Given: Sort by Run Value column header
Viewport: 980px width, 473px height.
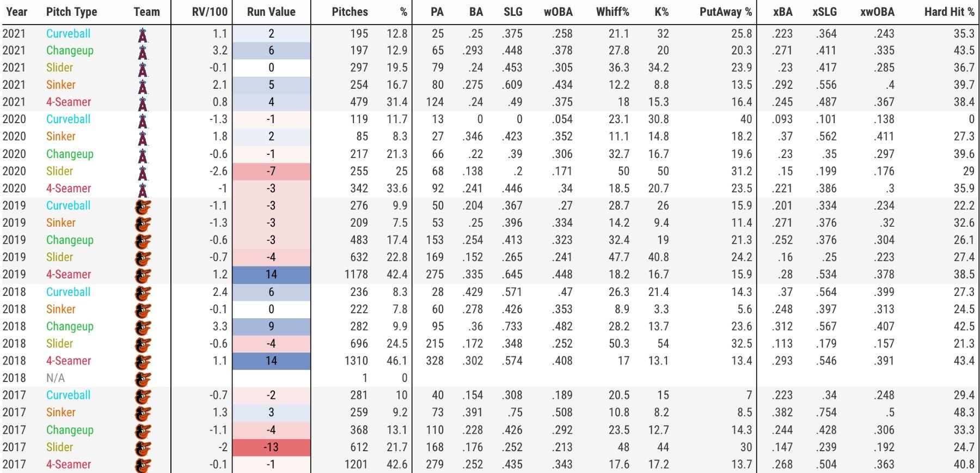Looking at the screenshot, I should tap(271, 11).
